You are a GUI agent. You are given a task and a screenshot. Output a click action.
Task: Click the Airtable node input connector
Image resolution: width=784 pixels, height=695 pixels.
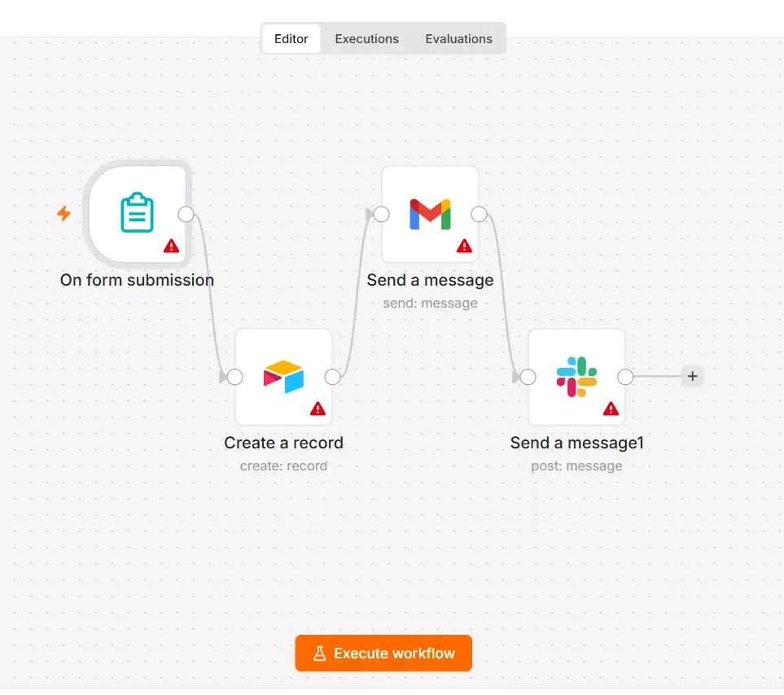pos(234,377)
